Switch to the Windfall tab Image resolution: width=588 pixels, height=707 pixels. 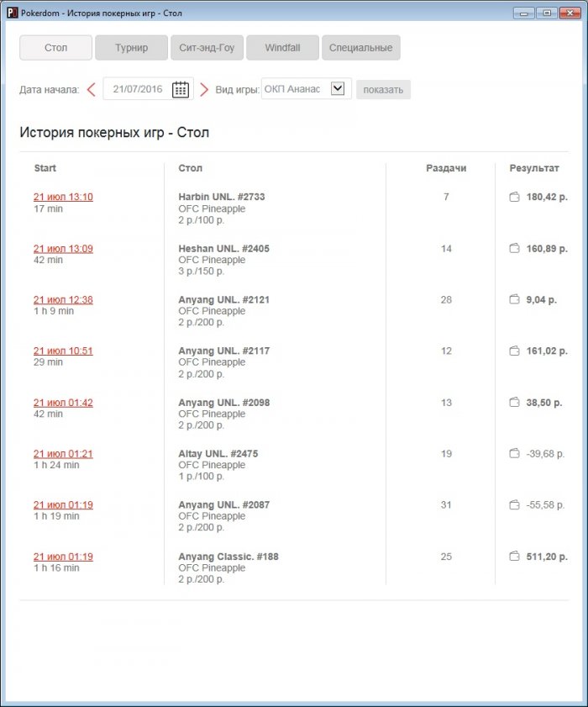(282, 48)
